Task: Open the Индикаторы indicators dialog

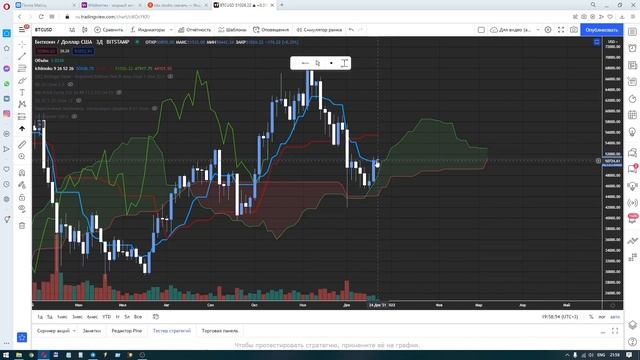Action: (x=148, y=30)
